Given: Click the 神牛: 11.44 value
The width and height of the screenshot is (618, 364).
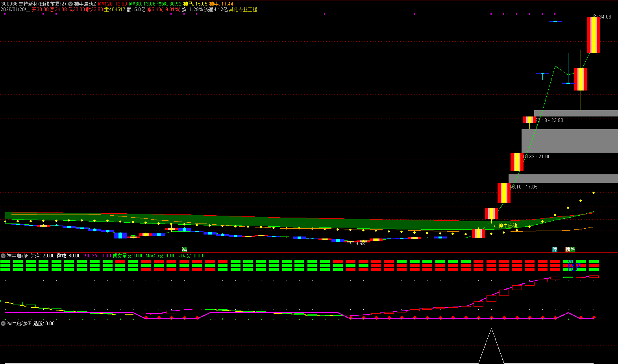Looking at the screenshot, I should tap(221, 4).
